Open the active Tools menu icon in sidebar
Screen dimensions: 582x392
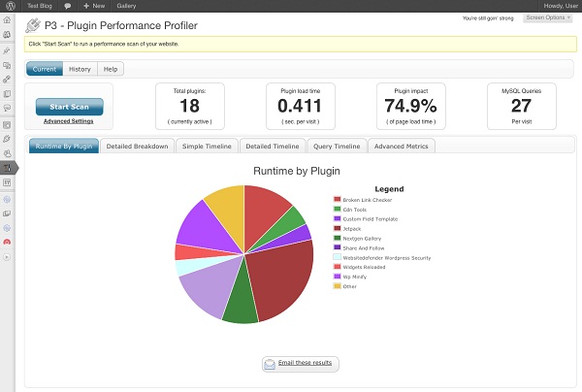[8, 168]
